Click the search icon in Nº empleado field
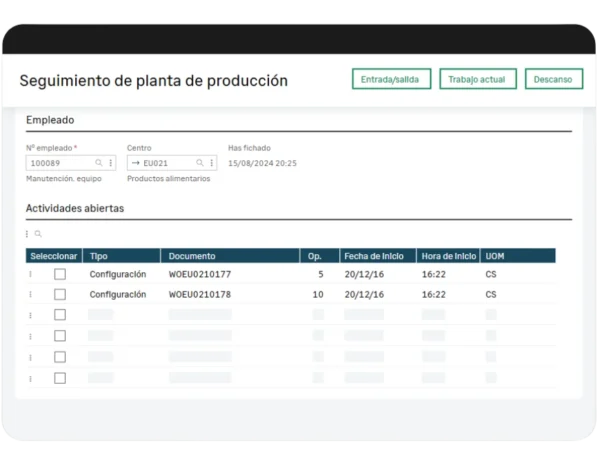Image resolution: width=600 pixels, height=463 pixels. [x=99, y=163]
